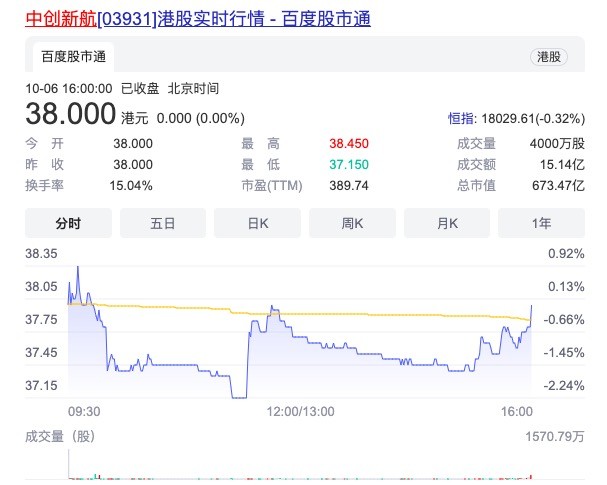Click the turnover rate 15.04%
This screenshot has width=607, height=485.
click(131, 185)
